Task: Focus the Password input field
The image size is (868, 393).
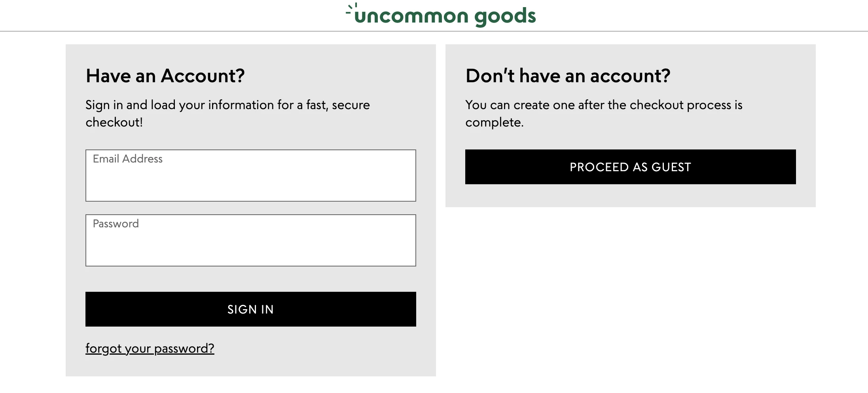Action: click(250, 245)
